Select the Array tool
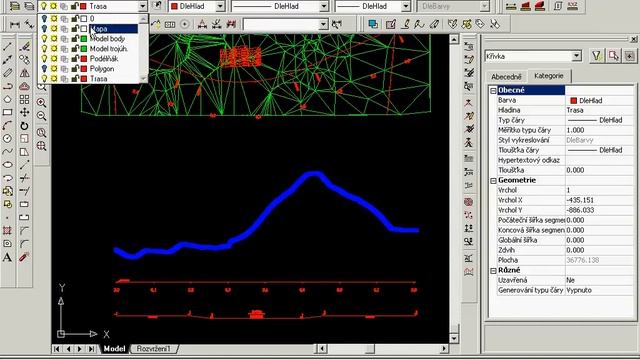This screenshot has width=640, height=360. click(x=24, y=99)
